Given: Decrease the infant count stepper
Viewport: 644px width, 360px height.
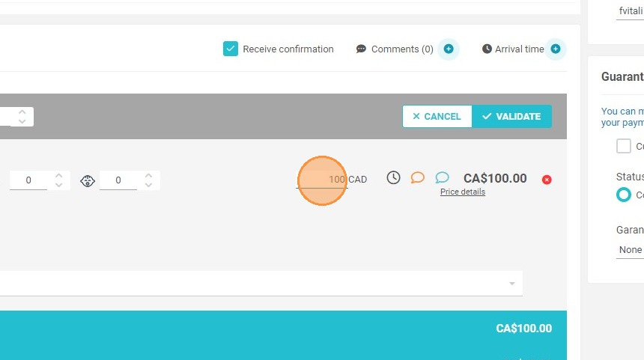Looking at the screenshot, I should 149,185.
